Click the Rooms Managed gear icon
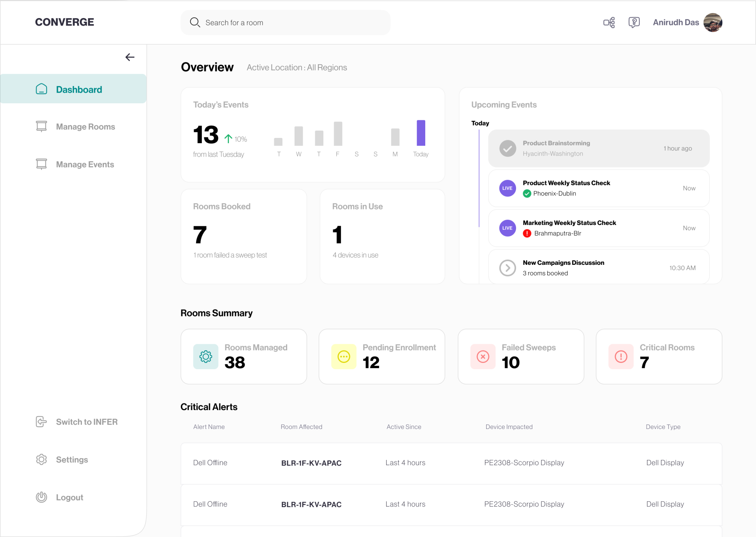 [x=206, y=356]
